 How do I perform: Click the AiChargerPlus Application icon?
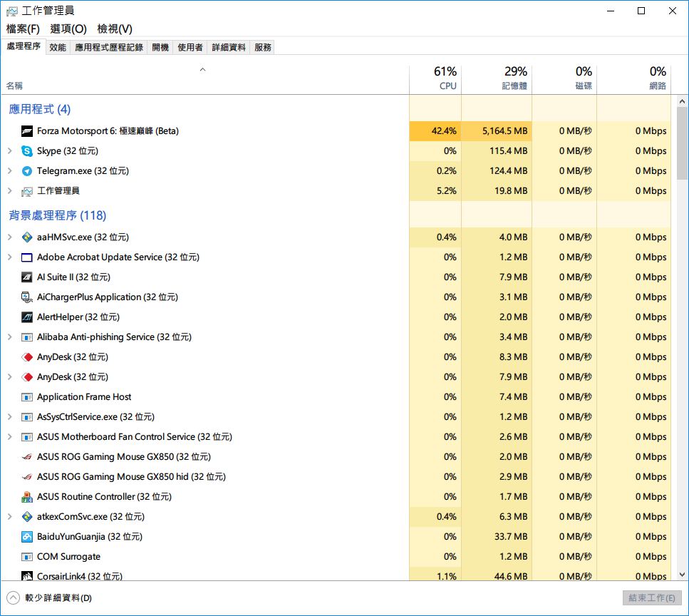(x=27, y=297)
